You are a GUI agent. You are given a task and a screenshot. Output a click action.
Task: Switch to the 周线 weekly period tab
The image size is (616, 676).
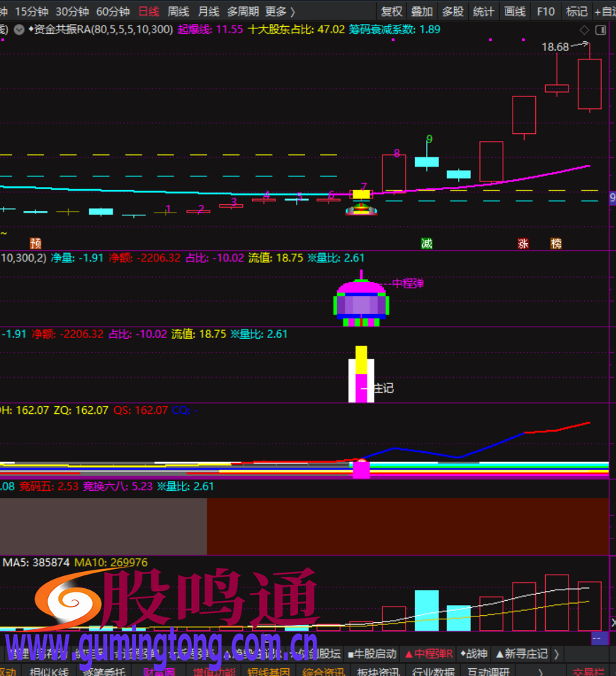pos(178,11)
